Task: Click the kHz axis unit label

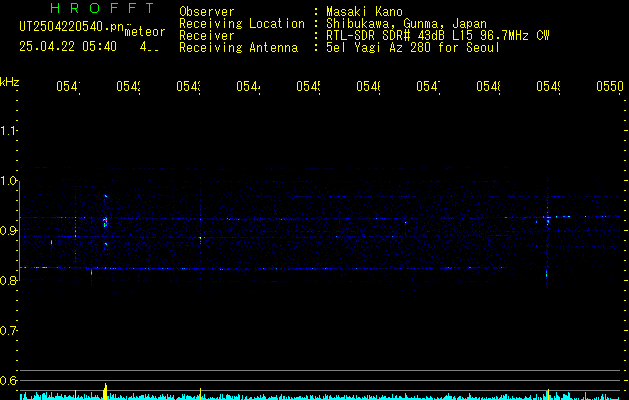Action: tap(10, 82)
